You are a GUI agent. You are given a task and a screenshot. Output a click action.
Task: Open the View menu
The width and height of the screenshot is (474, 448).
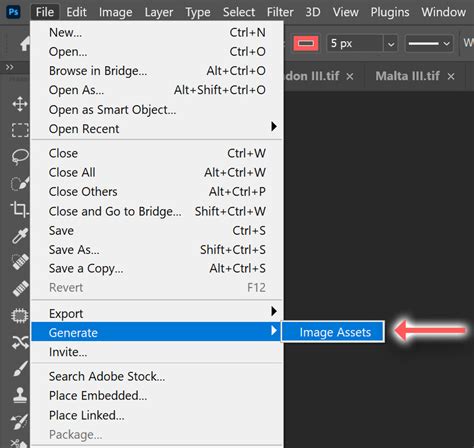346,12
